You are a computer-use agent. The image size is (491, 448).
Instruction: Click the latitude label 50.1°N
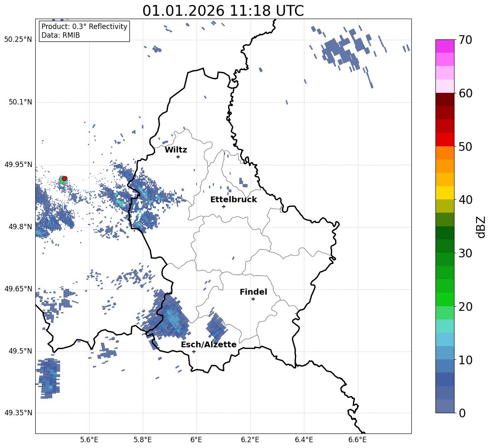click(x=20, y=102)
